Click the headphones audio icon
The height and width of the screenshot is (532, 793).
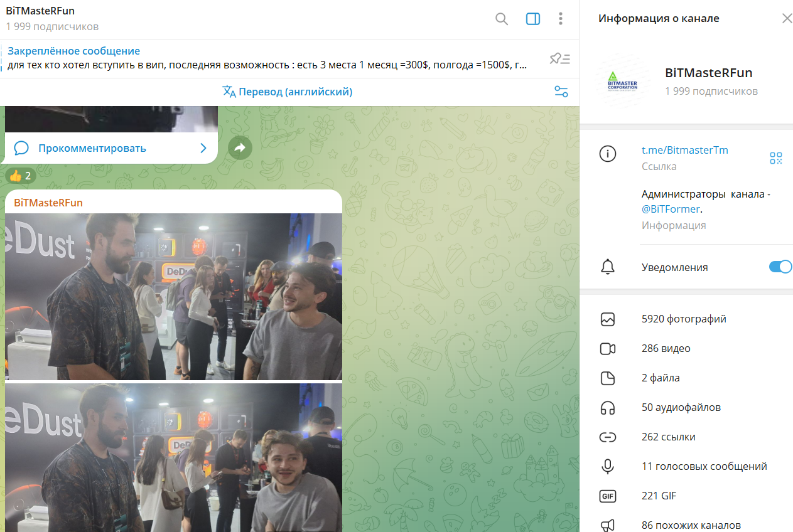pos(607,408)
